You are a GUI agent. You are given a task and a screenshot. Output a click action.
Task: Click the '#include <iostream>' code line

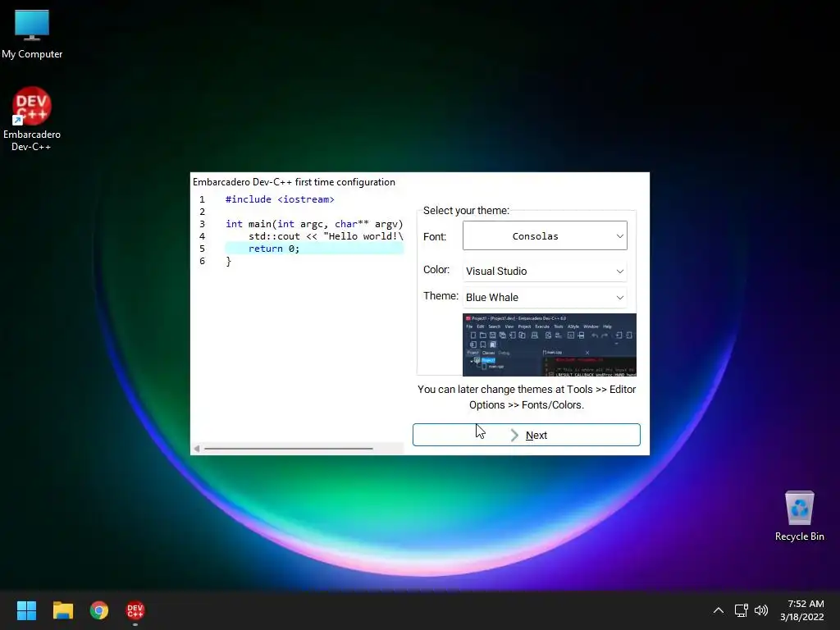point(280,199)
